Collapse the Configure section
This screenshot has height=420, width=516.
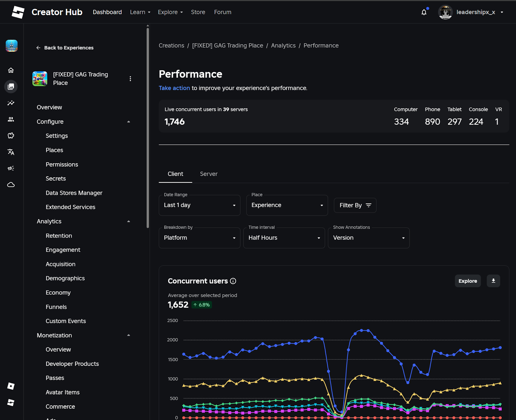pyautogui.click(x=128, y=122)
